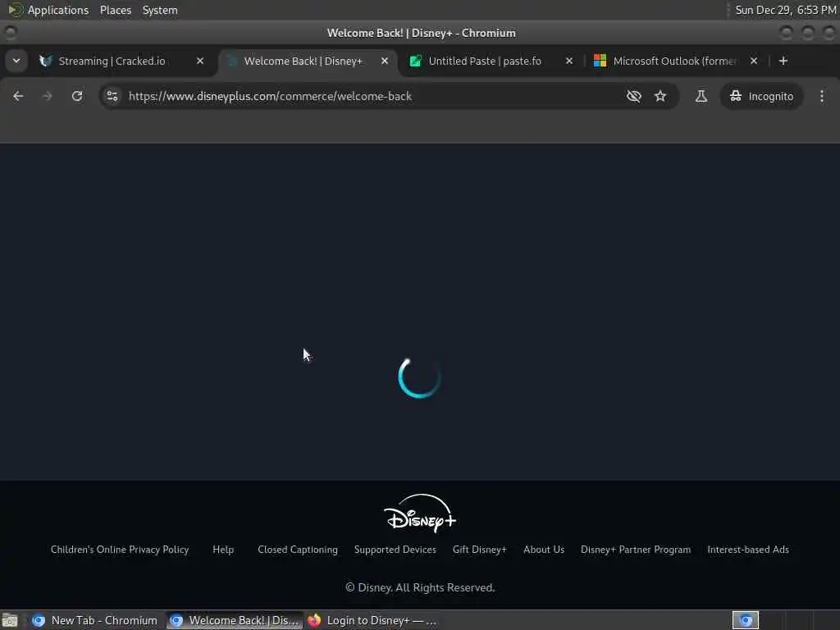The width and height of the screenshot is (840, 630).
Task: Click the Applications menu logo icon
Action: point(15,10)
